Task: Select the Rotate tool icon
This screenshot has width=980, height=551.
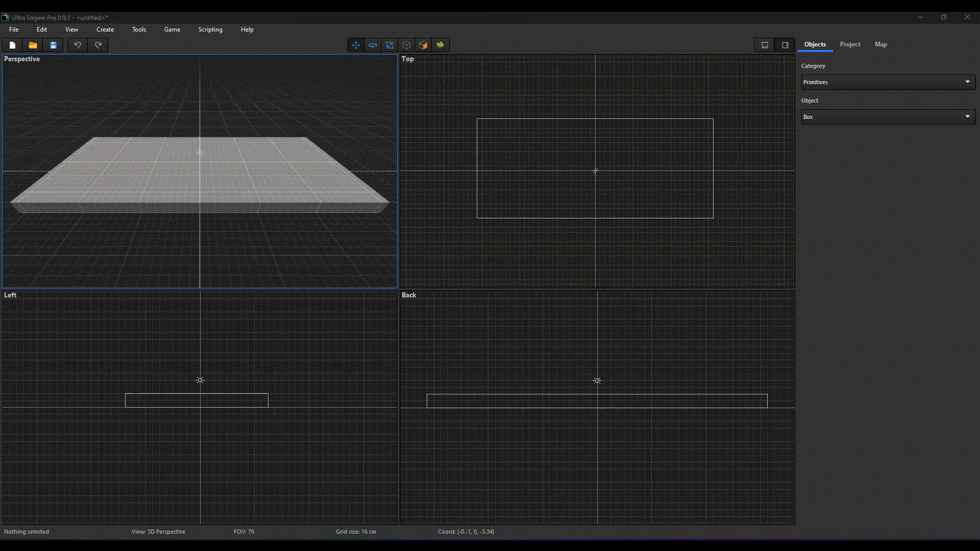Action: pos(373,45)
